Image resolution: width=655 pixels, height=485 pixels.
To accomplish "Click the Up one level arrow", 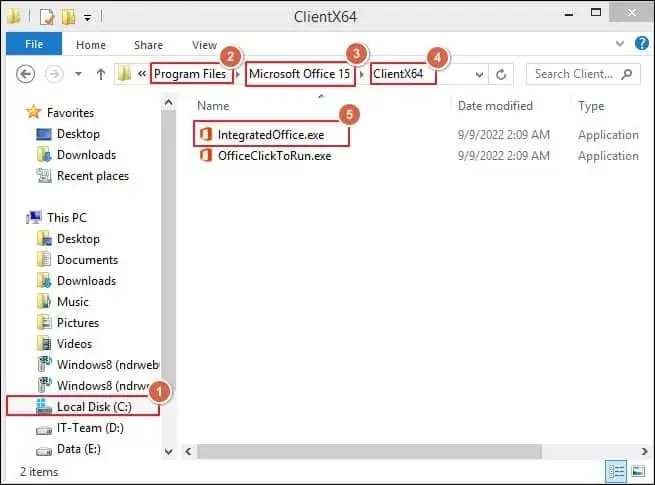I will click(x=101, y=74).
